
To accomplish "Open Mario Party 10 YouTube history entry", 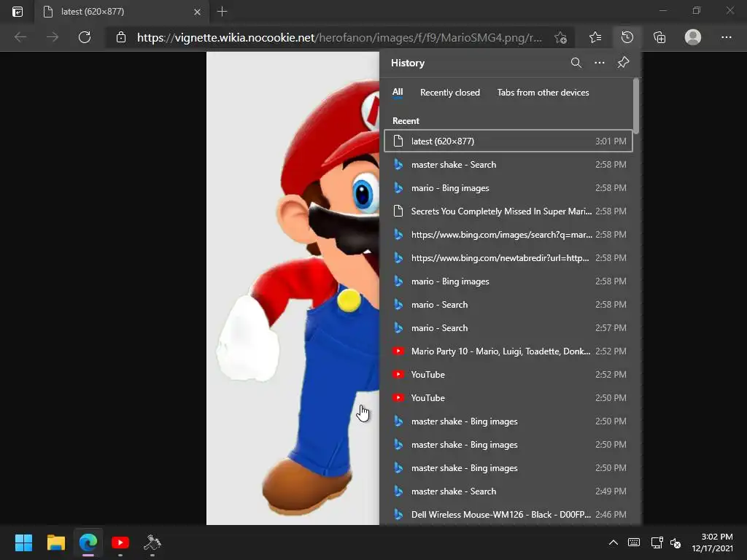I will point(508,351).
